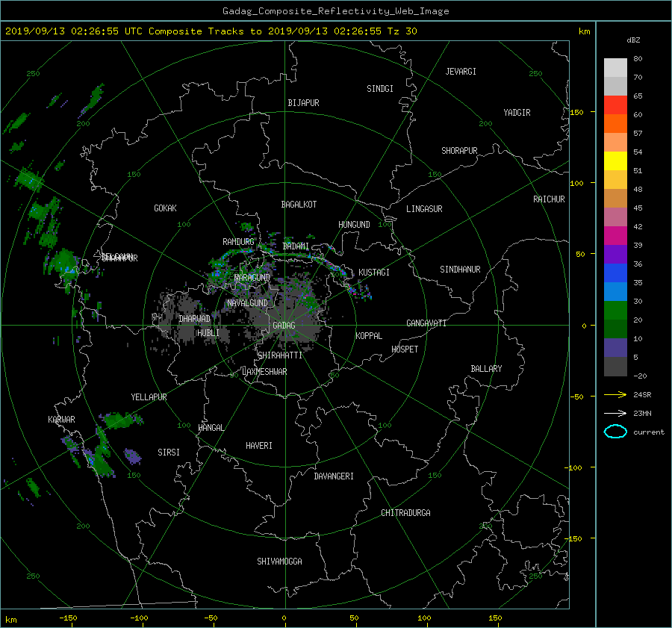Click the SHORAPUR city label
The width and height of the screenshot is (672, 628).
pyautogui.click(x=459, y=151)
